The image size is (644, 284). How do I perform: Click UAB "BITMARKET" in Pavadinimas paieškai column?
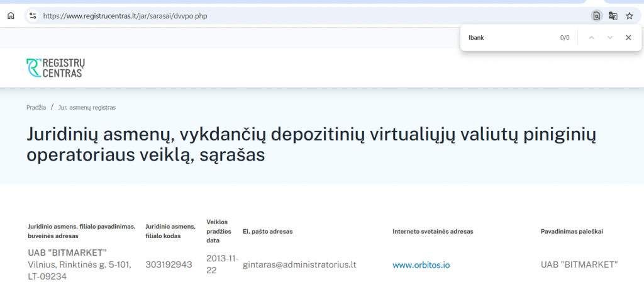point(579,264)
